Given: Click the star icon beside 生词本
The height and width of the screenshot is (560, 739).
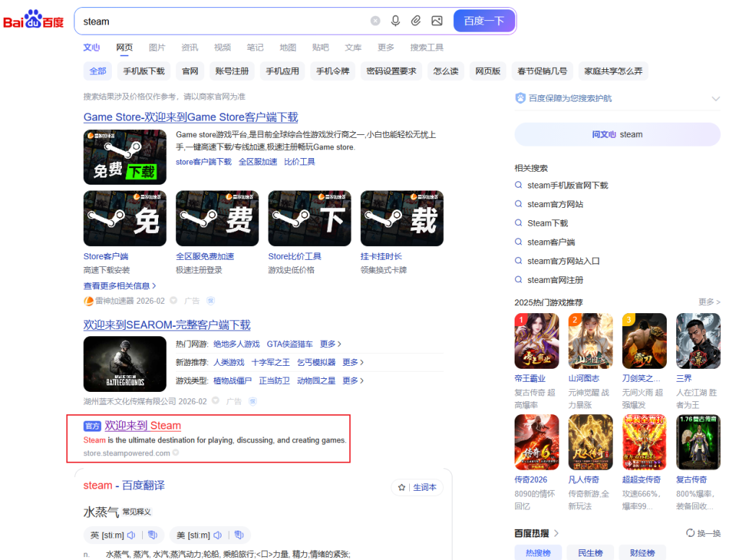Looking at the screenshot, I should click(402, 488).
